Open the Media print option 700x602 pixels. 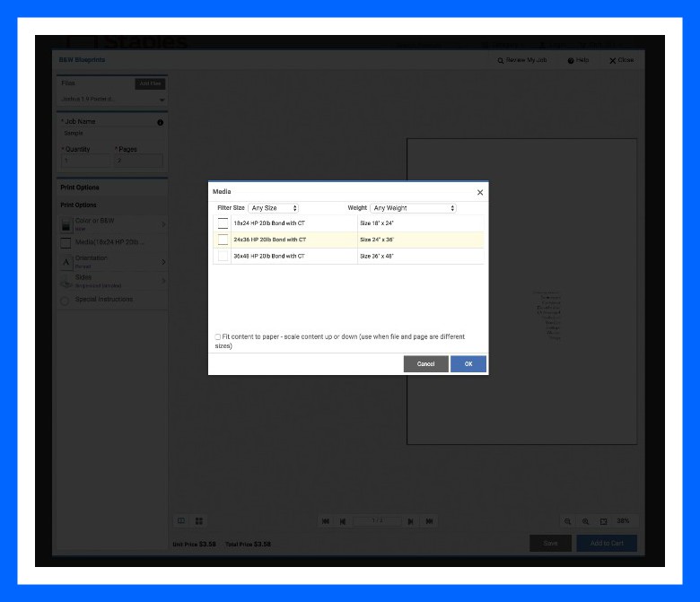pyautogui.click(x=112, y=242)
